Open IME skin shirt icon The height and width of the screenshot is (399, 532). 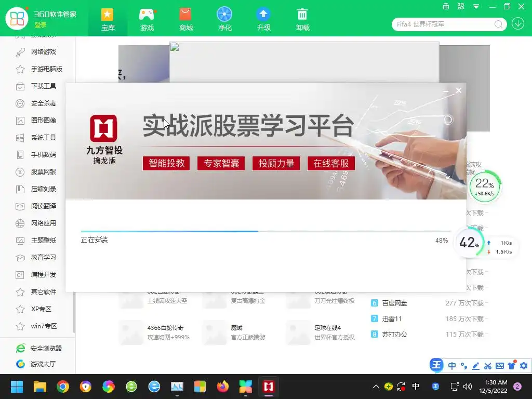pos(512,365)
